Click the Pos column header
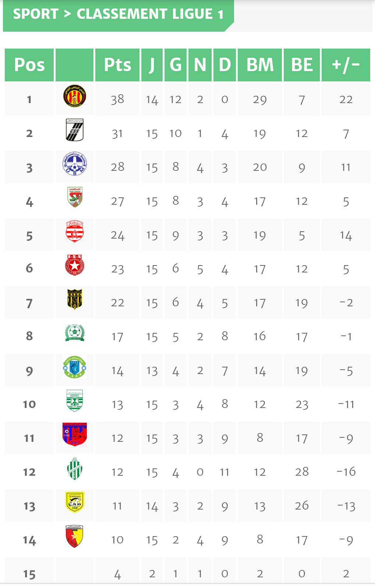This screenshot has height=588, width=375. click(29, 65)
